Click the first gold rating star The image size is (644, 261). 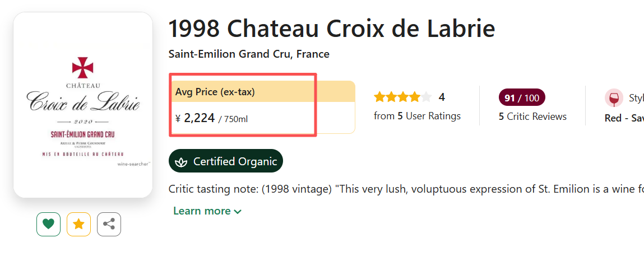(380, 97)
